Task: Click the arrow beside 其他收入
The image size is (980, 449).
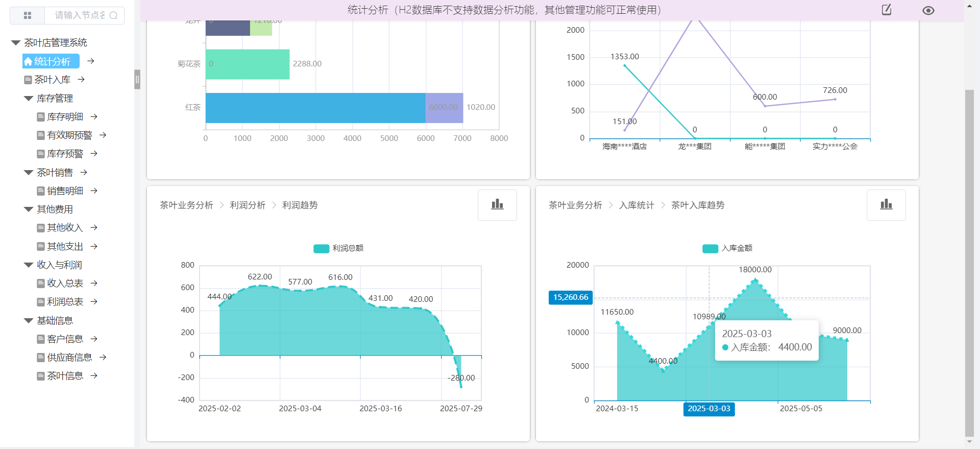Action: click(94, 228)
